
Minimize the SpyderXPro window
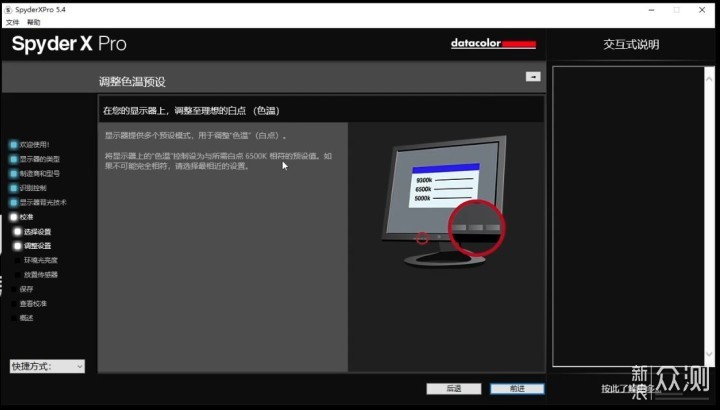(652, 10)
